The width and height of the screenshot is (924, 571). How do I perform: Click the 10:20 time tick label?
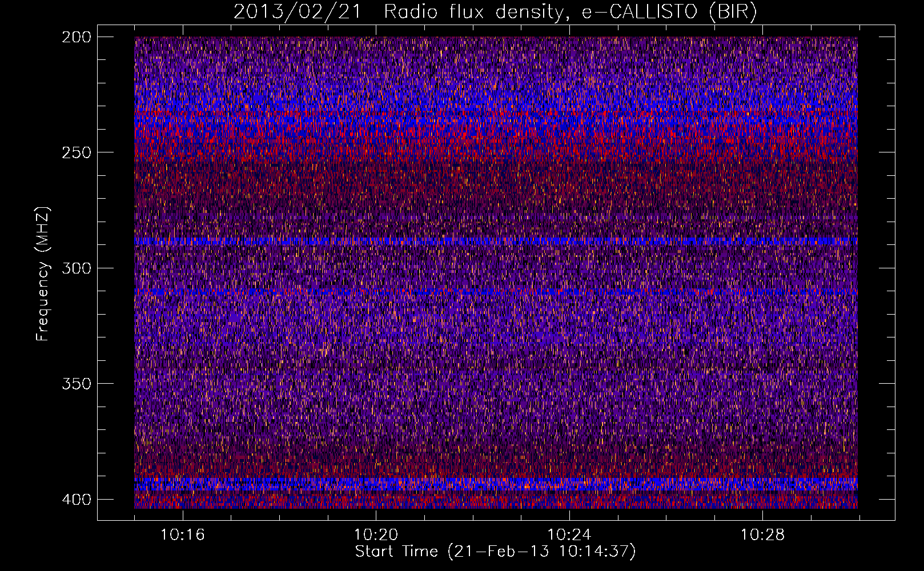[x=376, y=535]
